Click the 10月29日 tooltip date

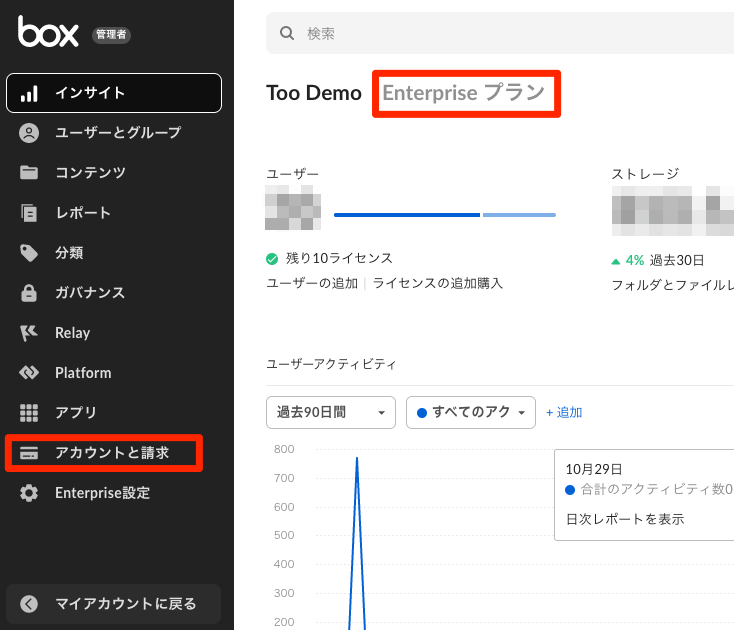pyautogui.click(x=594, y=469)
